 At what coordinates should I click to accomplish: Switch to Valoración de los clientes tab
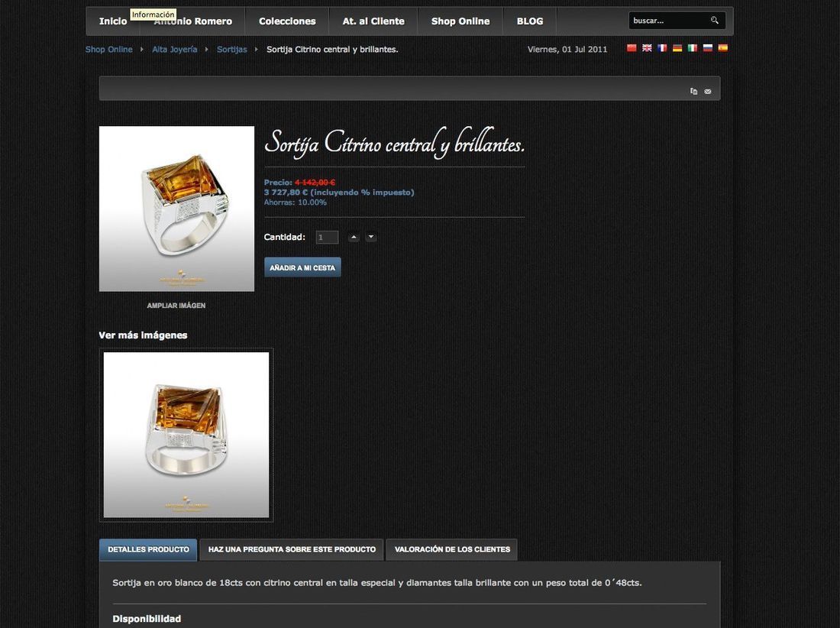coord(452,550)
